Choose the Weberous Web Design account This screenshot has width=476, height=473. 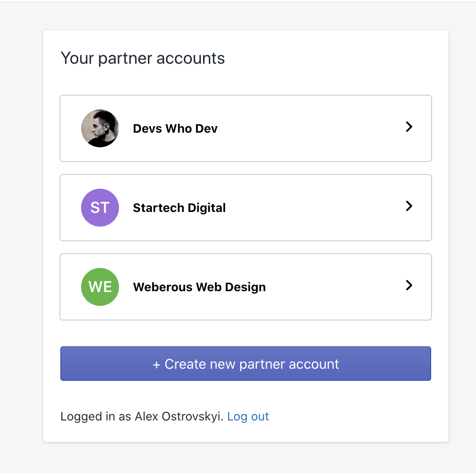tap(246, 287)
